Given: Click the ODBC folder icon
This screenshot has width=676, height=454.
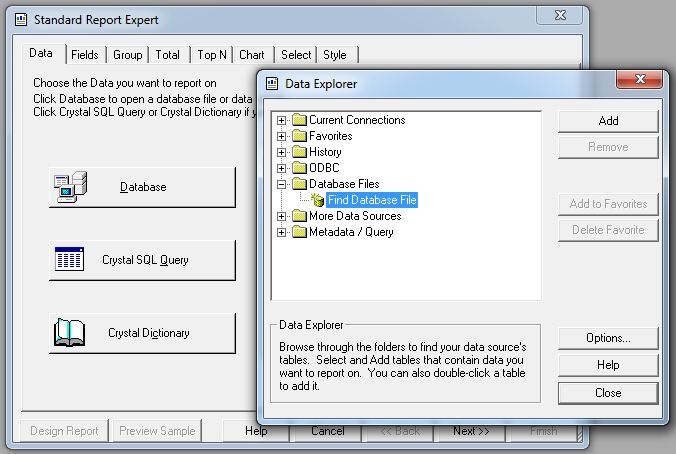Looking at the screenshot, I should click(299, 168).
